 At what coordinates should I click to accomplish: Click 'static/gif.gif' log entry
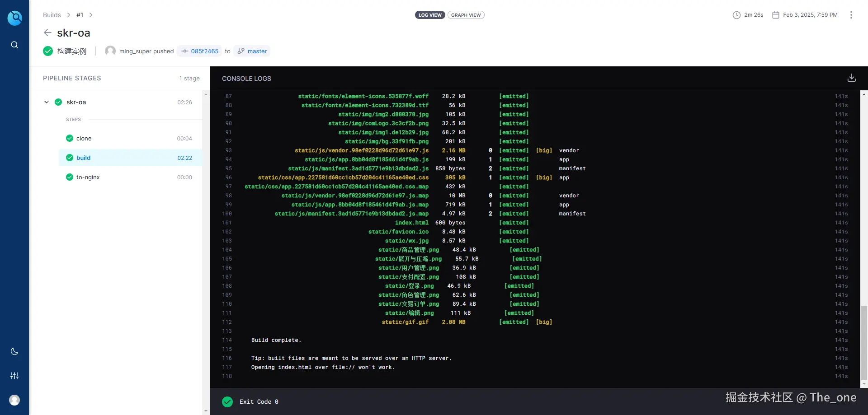(406, 322)
